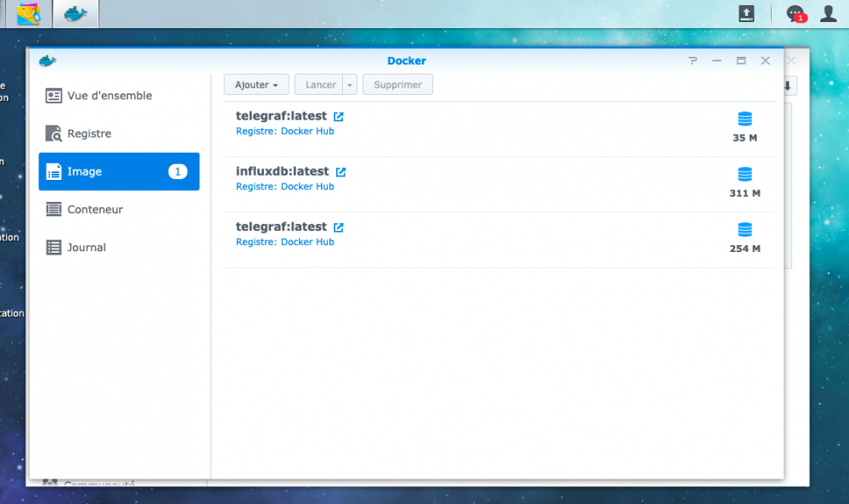
Task: Close the background window behind Docker
Action: coord(791,60)
